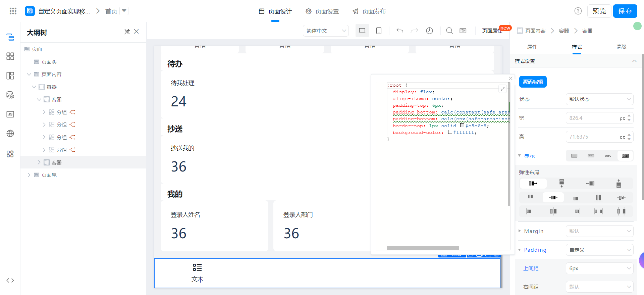
Task: Open the globe internationalization icon
Action: pyautogui.click(x=10, y=134)
